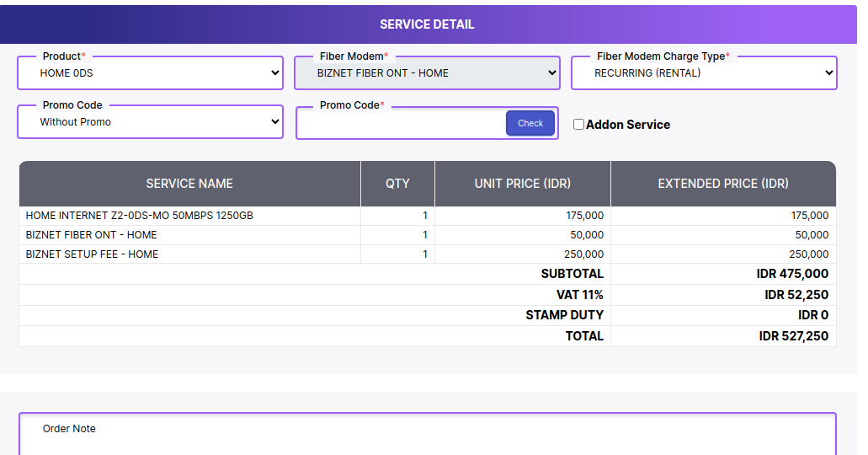
Task: Click the STAMP DUTY label
Action: tap(564, 315)
